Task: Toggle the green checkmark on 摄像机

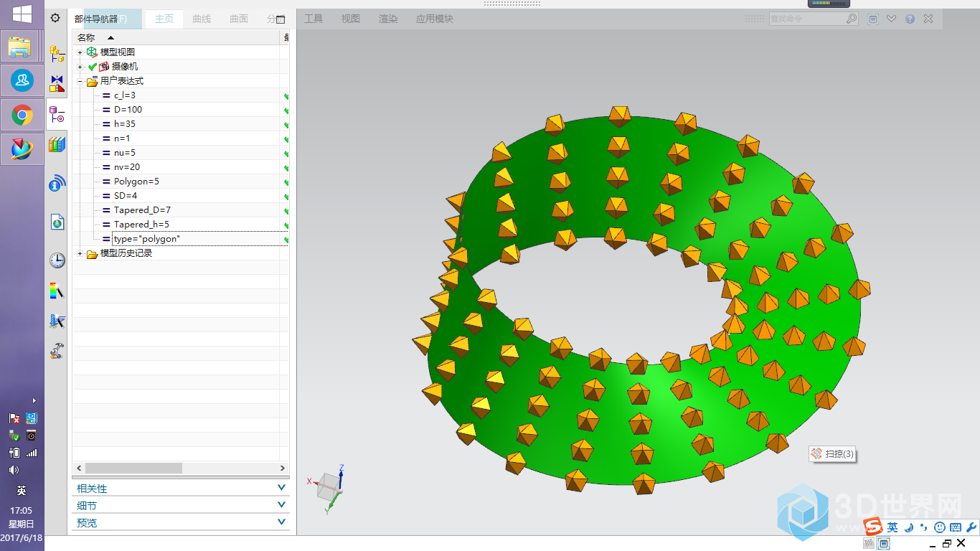Action: click(93, 67)
